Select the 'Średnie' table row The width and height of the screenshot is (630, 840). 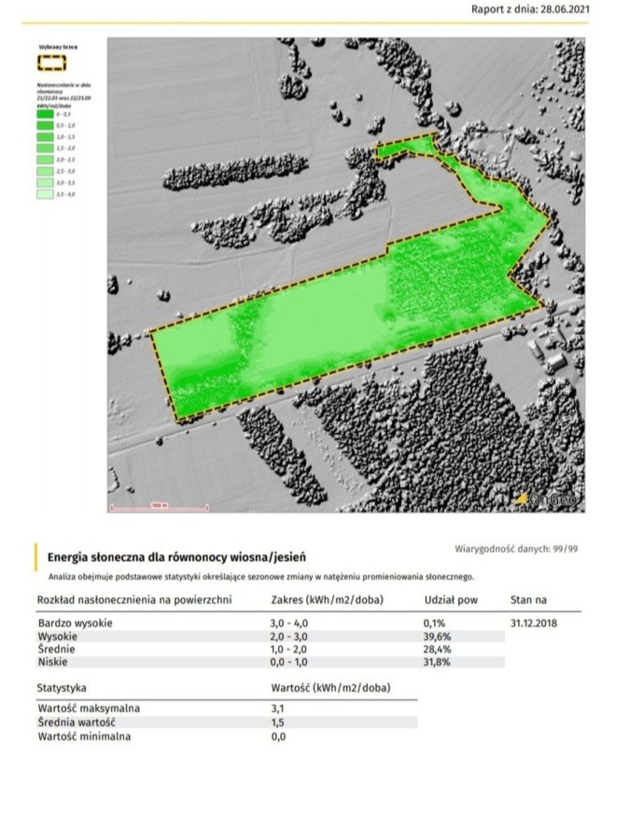tap(271, 650)
